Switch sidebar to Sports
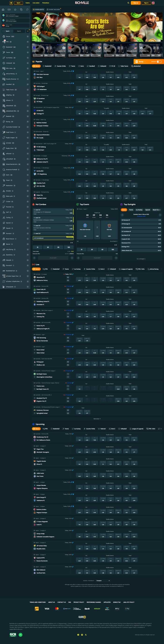The width and height of the screenshot is (164, 644). (x=7, y=31)
